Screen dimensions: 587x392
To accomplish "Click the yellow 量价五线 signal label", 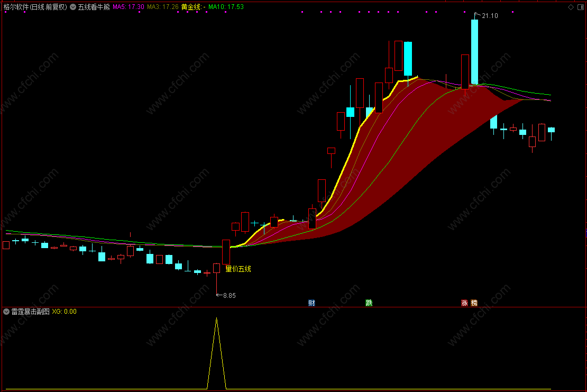I will [238, 269].
